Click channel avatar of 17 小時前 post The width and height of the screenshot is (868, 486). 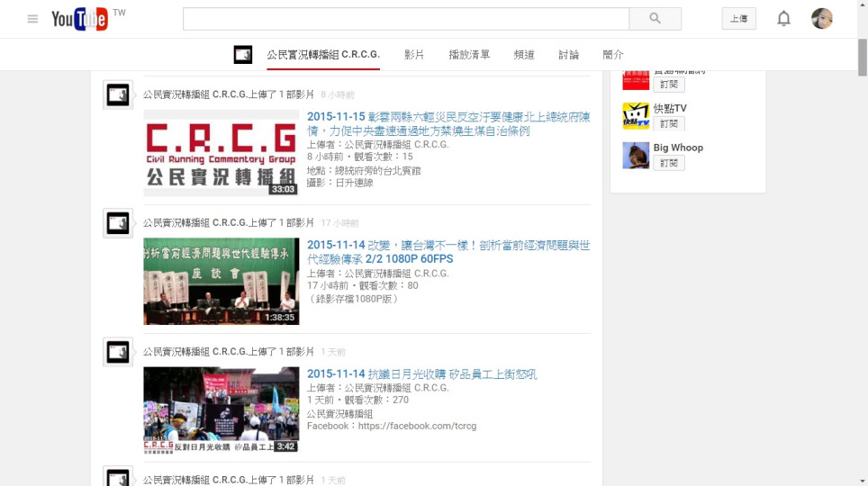(118, 223)
